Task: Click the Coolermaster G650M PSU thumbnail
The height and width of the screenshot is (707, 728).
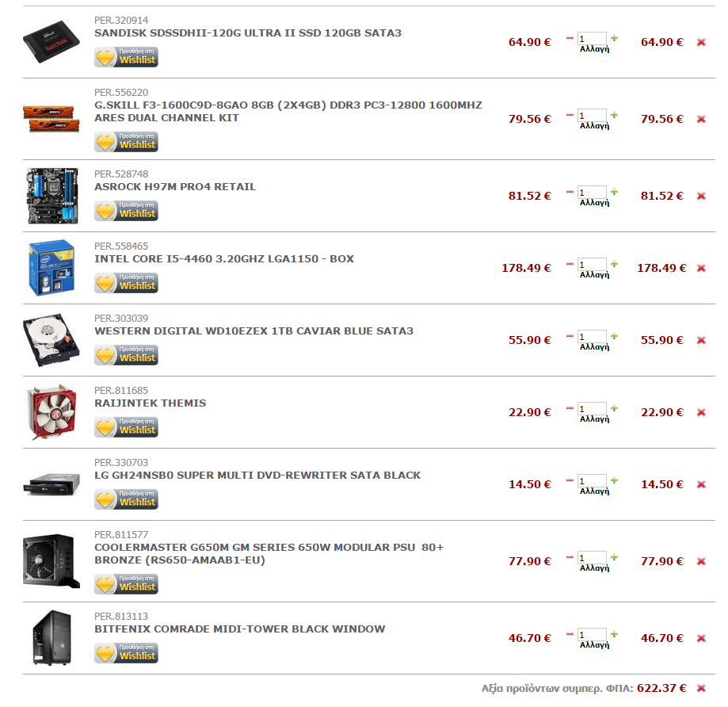Action: [x=51, y=560]
